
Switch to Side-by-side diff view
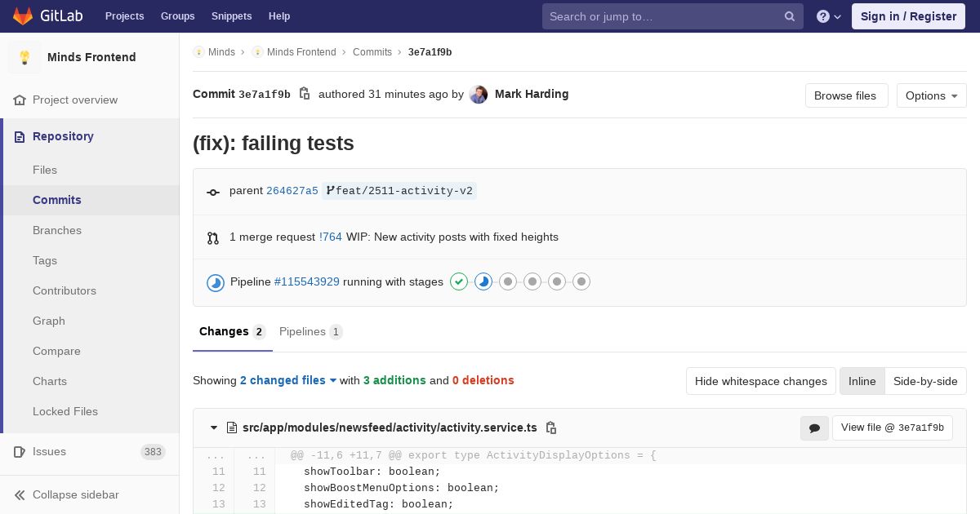925,381
